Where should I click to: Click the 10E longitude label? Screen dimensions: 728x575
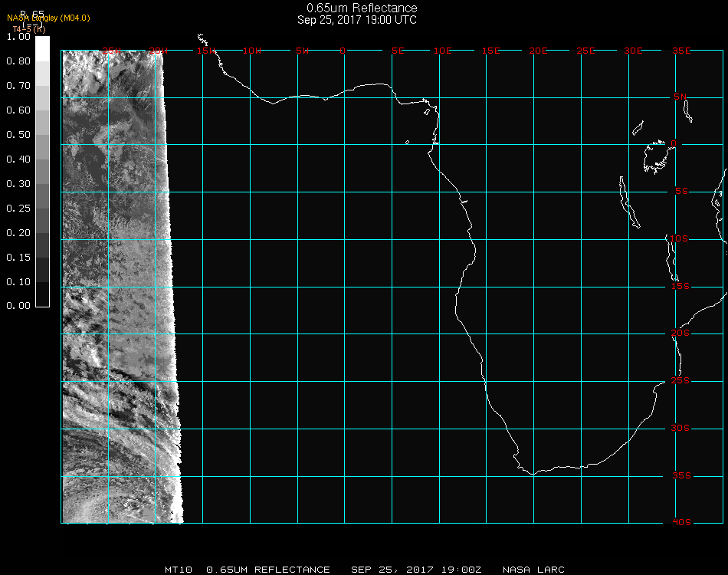[443, 51]
